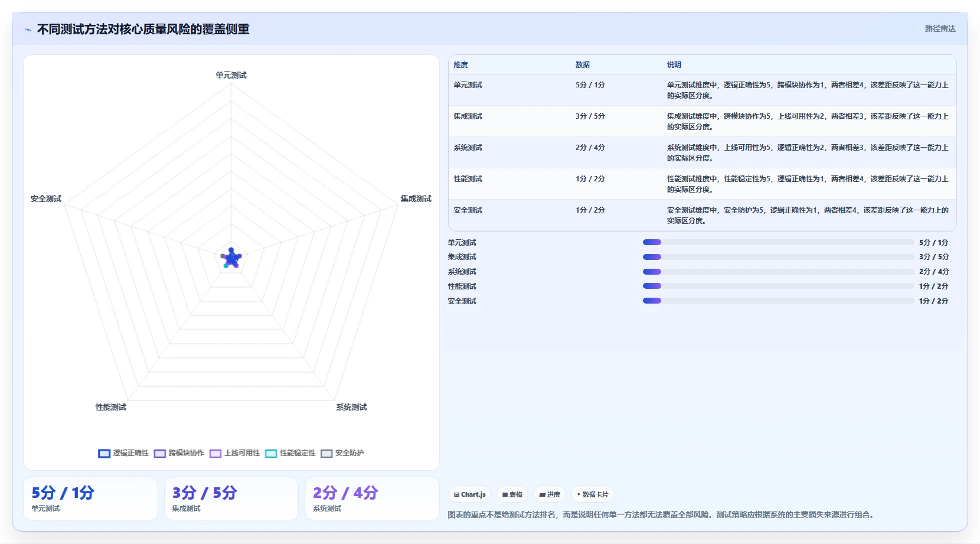Image resolution: width=980 pixels, height=544 pixels.
Task: Click the 单元测试 progress bar
Action: (x=778, y=242)
